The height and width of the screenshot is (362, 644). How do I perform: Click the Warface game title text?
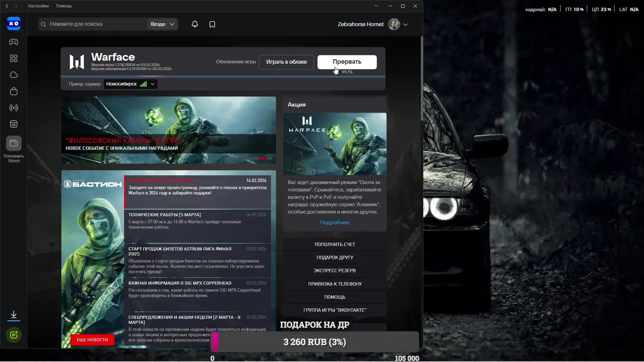(x=113, y=57)
